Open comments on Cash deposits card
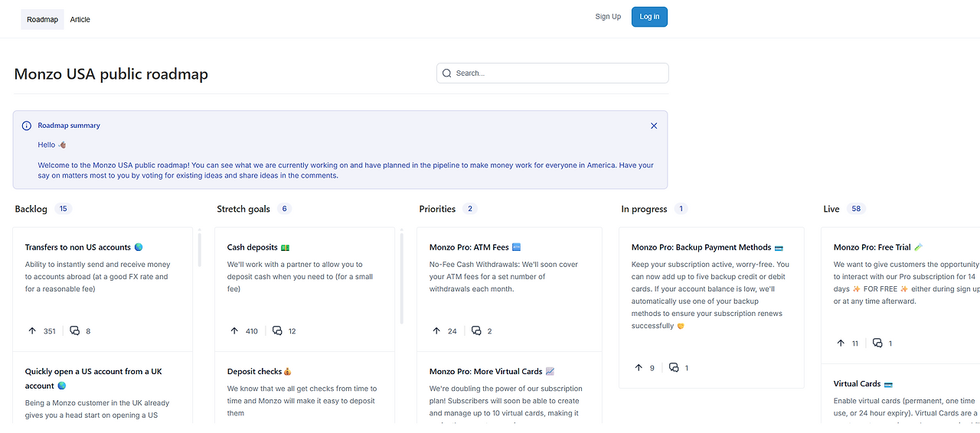 pos(277,331)
